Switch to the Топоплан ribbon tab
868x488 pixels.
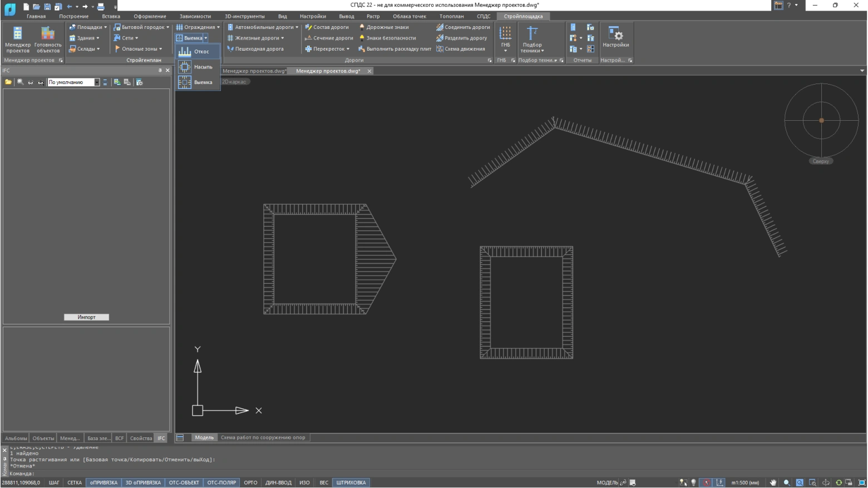coord(451,16)
